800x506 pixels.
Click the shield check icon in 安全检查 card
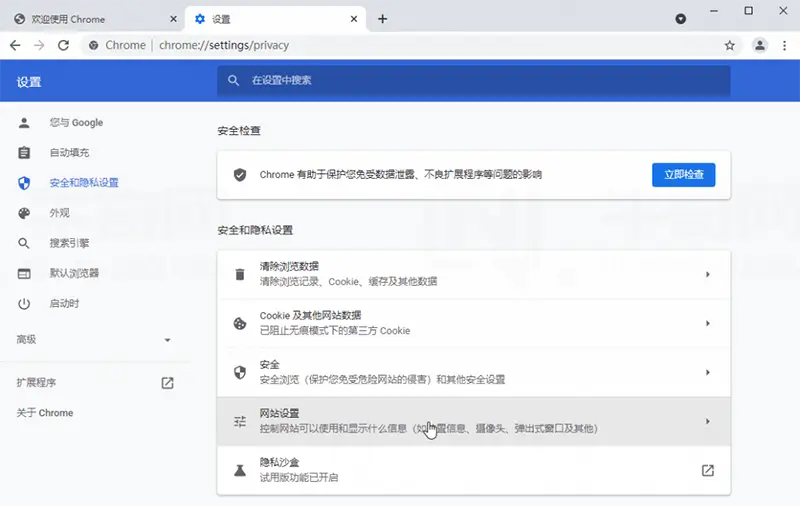pos(240,175)
